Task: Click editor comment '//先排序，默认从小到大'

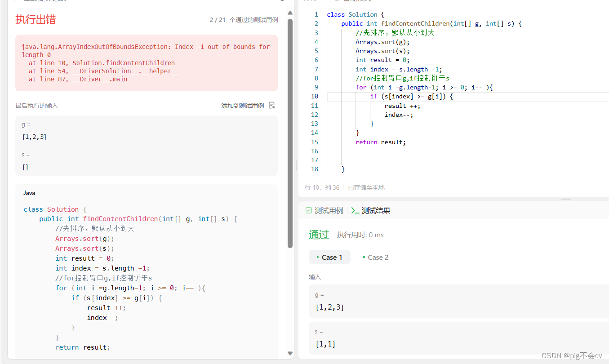Action: click(x=395, y=33)
